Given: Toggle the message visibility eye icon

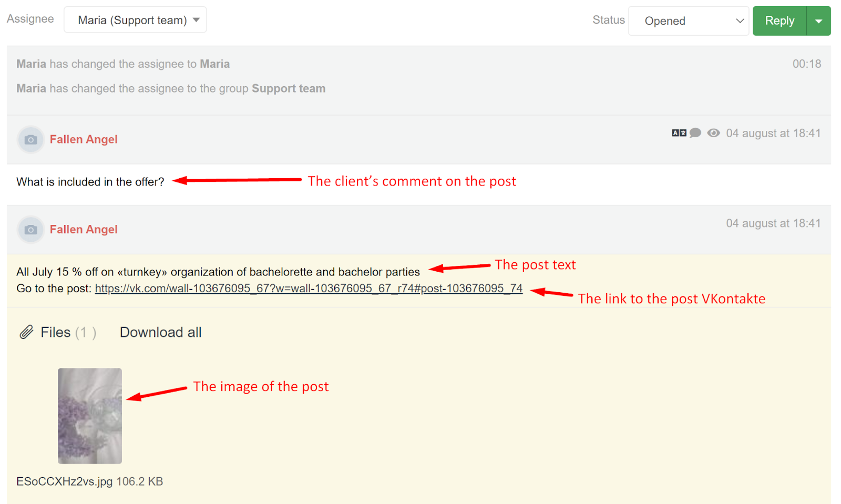Looking at the screenshot, I should 713,133.
